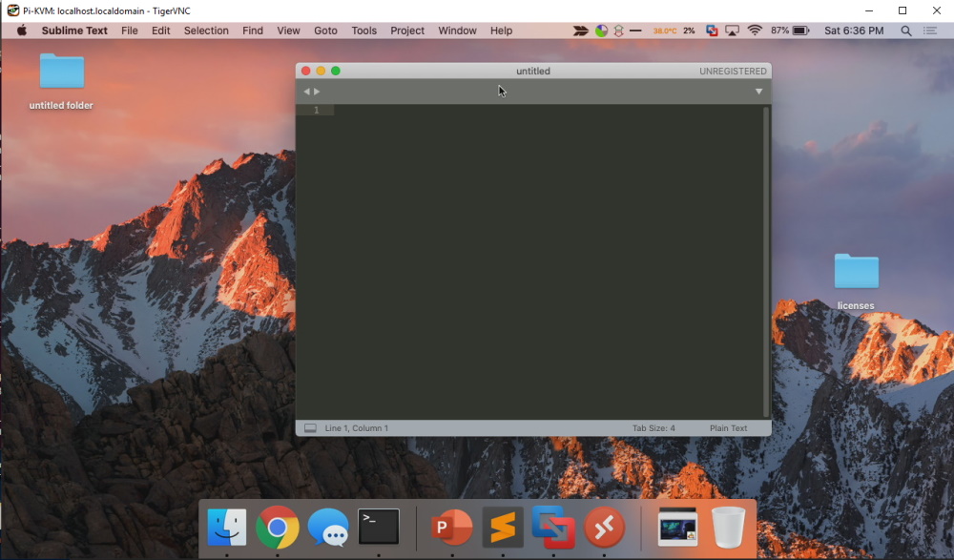Open Notification Center list icon
Viewport: 954px width, 560px height.
930,31
